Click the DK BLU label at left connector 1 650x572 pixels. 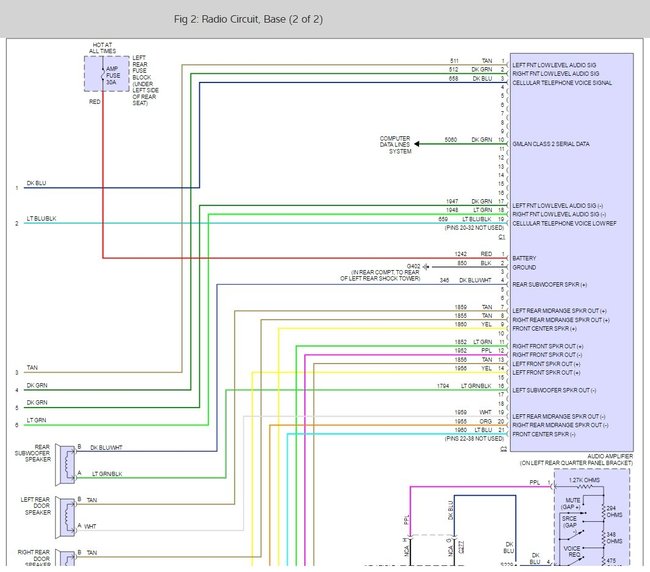tap(36, 183)
